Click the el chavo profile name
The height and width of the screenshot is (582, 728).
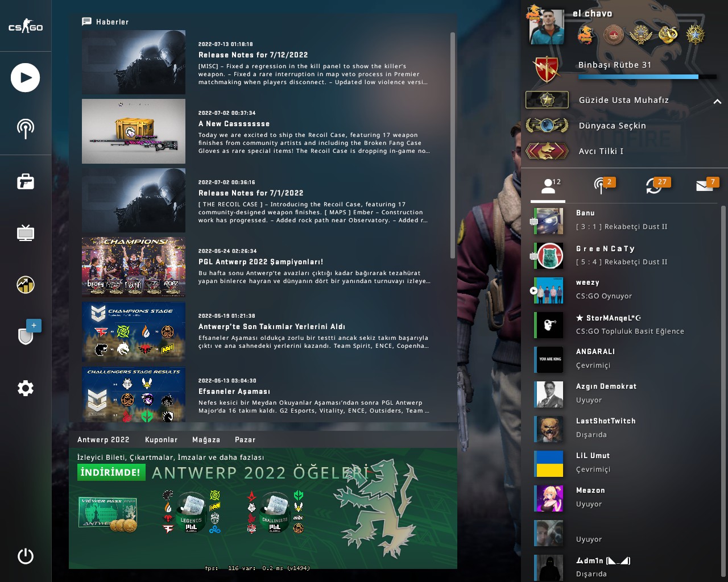[593, 14]
